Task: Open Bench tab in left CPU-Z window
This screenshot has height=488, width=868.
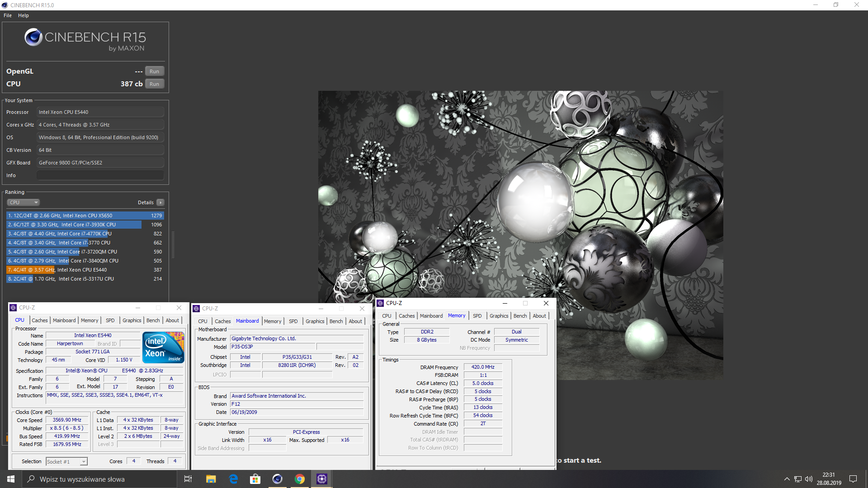Action: point(153,320)
